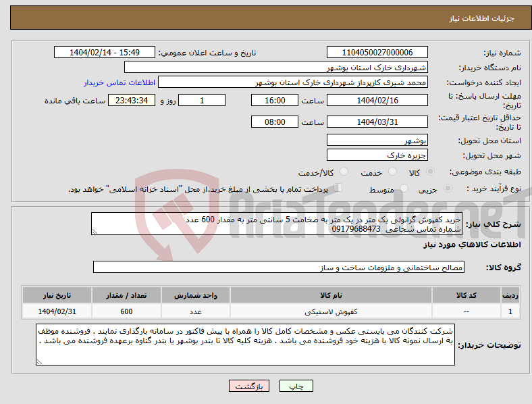
Task: Click the تاریخ نیاز column header
Action: tap(57, 295)
